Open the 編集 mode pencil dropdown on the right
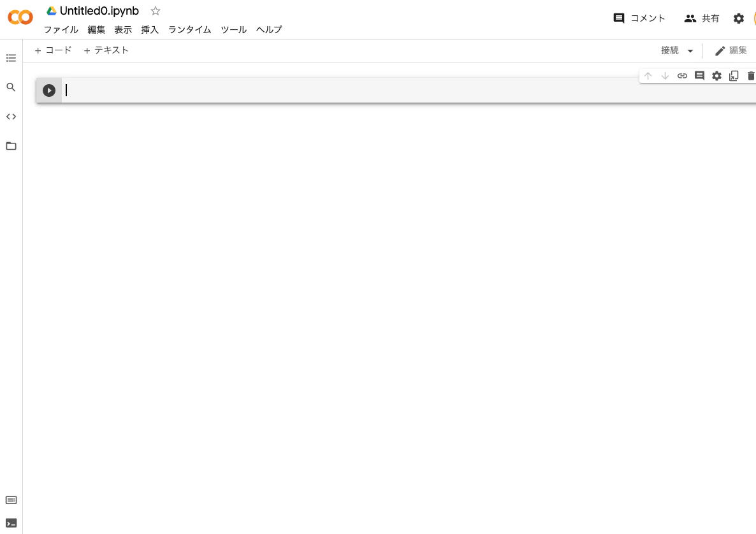The height and width of the screenshot is (534, 756). pyautogui.click(x=731, y=50)
